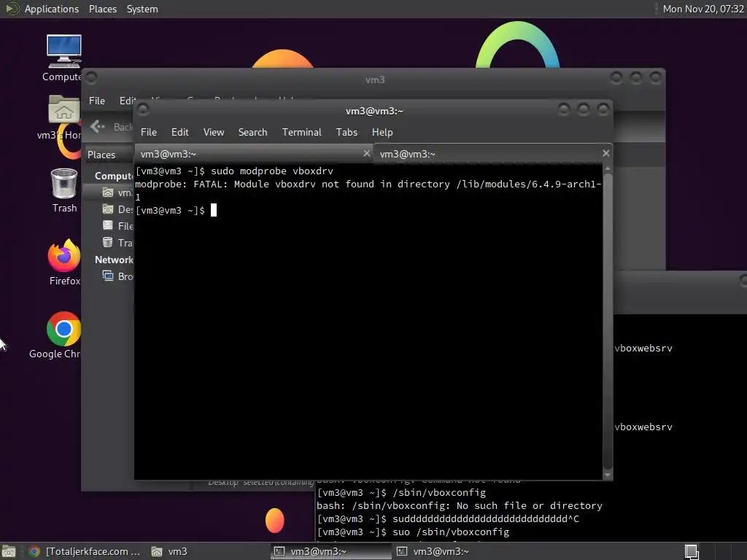Image resolution: width=747 pixels, height=560 pixels.
Task: Click 'suo /sbin/vboxconfig' line in background terminal
Action: point(413,532)
